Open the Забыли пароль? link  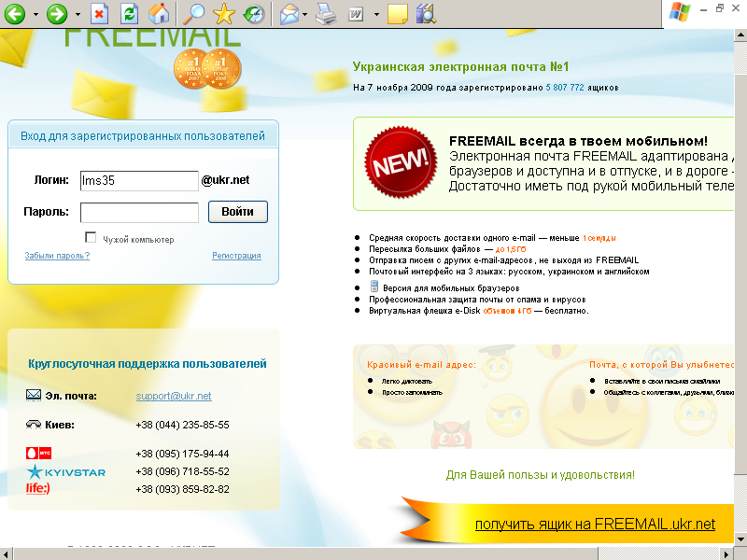click(x=57, y=256)
